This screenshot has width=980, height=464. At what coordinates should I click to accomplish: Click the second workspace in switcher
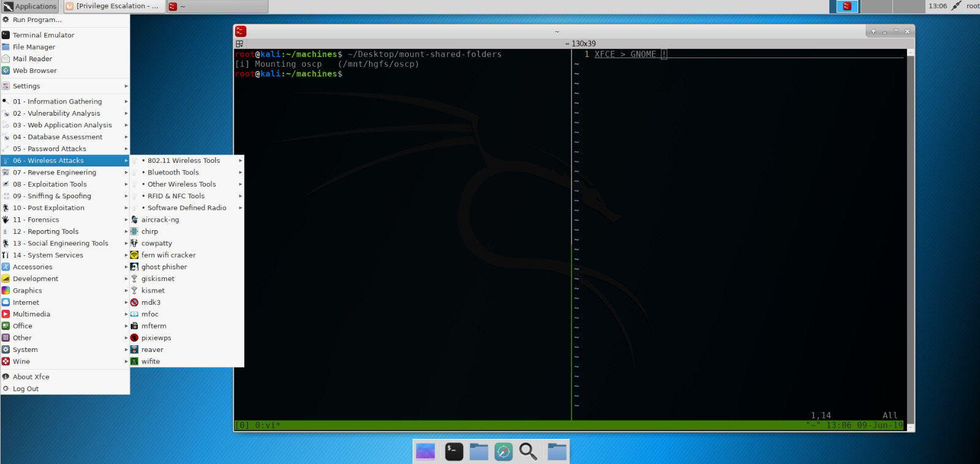(876, 6)
